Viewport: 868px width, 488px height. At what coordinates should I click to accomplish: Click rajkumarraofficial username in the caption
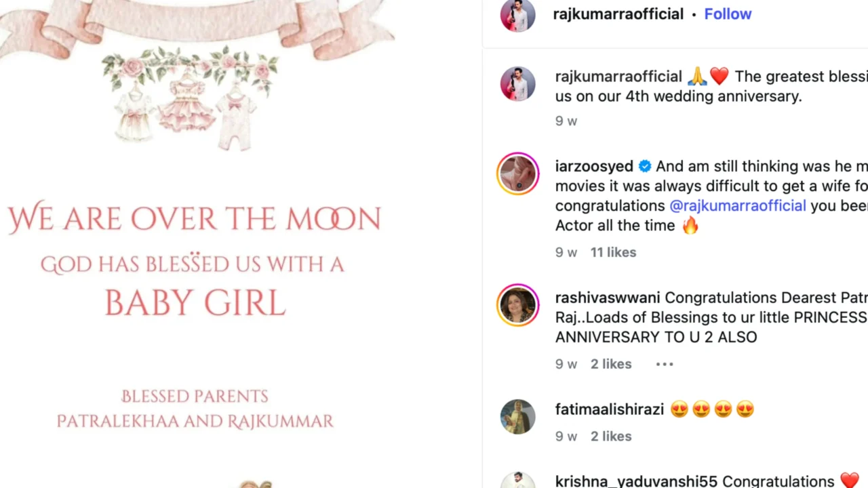618,76
